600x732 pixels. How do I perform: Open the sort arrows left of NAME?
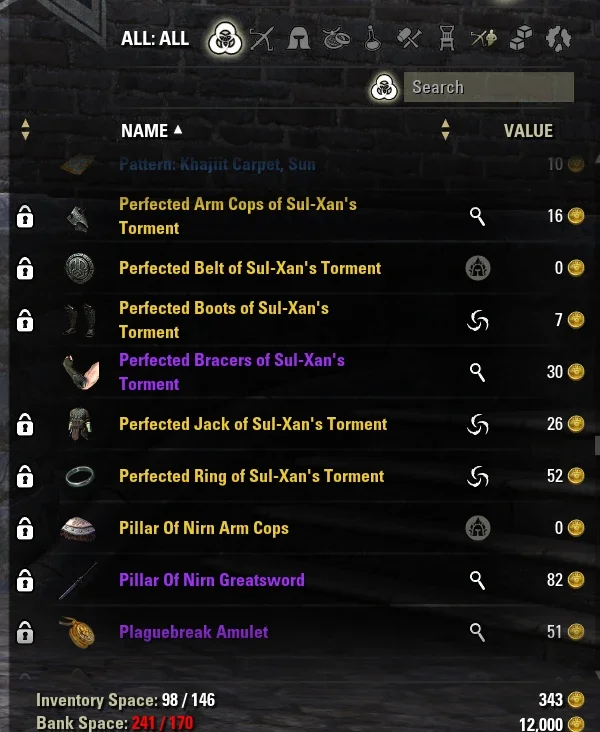click(x=26, y=130)
